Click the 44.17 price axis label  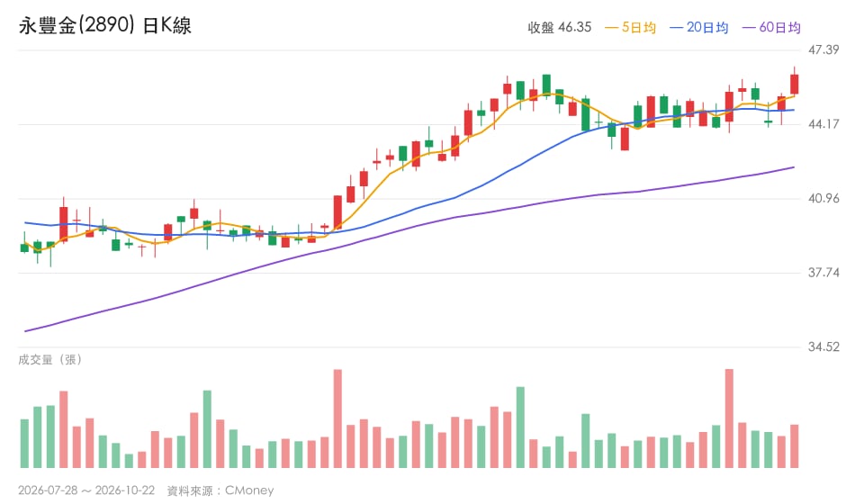pyautogui.click(x=823, y=124)
